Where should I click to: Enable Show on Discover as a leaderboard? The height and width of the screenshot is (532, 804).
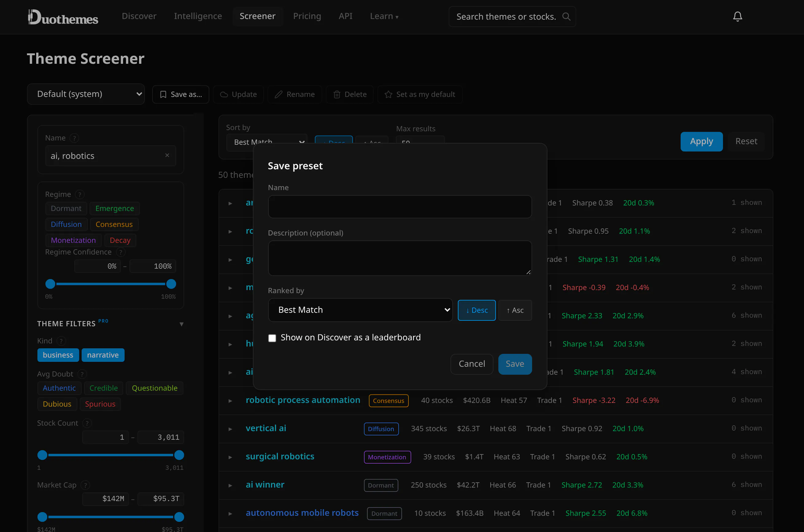(272, 338)
